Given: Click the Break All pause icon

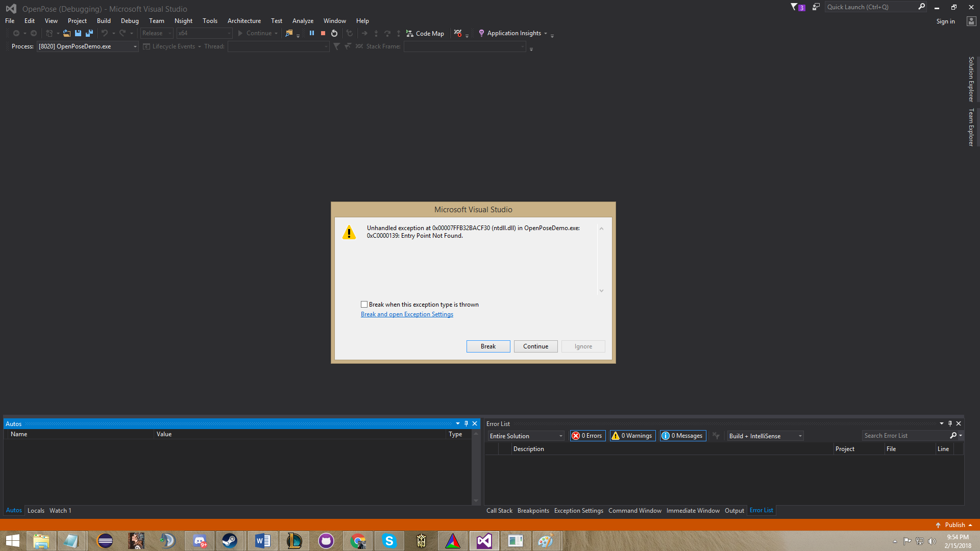Looking at the screenshot, I should [x=312, y=33].
